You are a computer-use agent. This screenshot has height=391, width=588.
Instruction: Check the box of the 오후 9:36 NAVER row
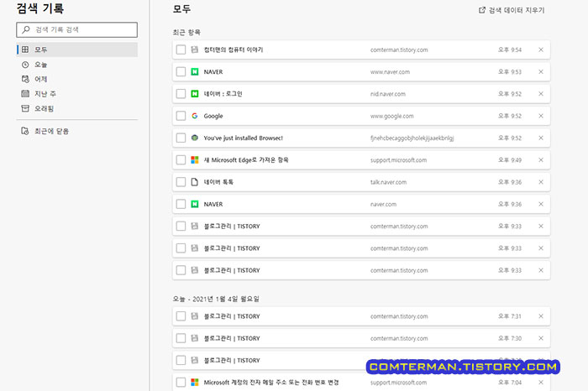point(181,204)
